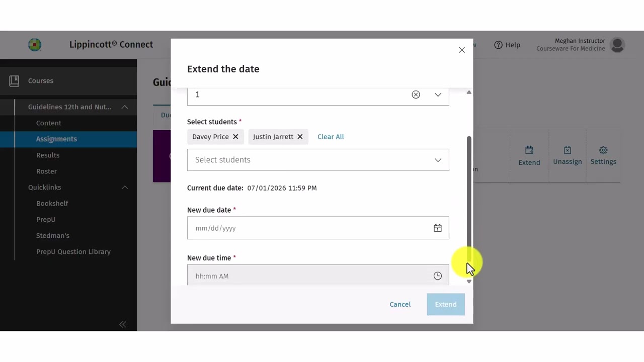Image resolution: width=644 pixels, height=362 pixels.
Task: Collapse the sidebar with double chevron
Action: point(123,324)
